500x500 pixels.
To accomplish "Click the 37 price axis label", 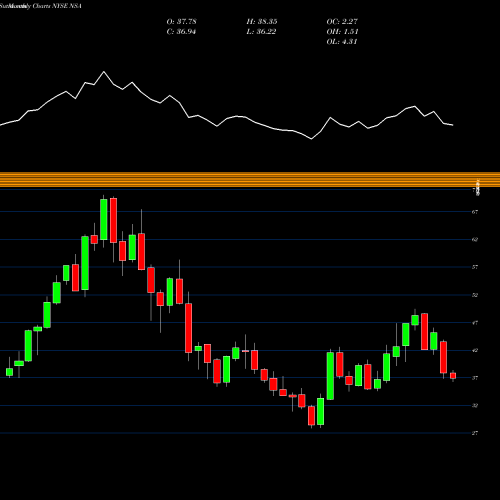I will pos(475,378).
